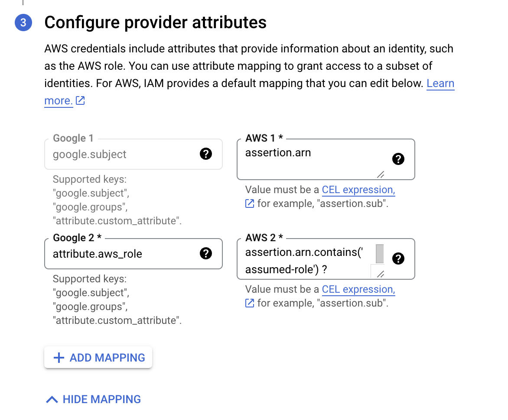508x420 pixels.
Task: Click the external link icon below AWS 2
Action: 250,303
